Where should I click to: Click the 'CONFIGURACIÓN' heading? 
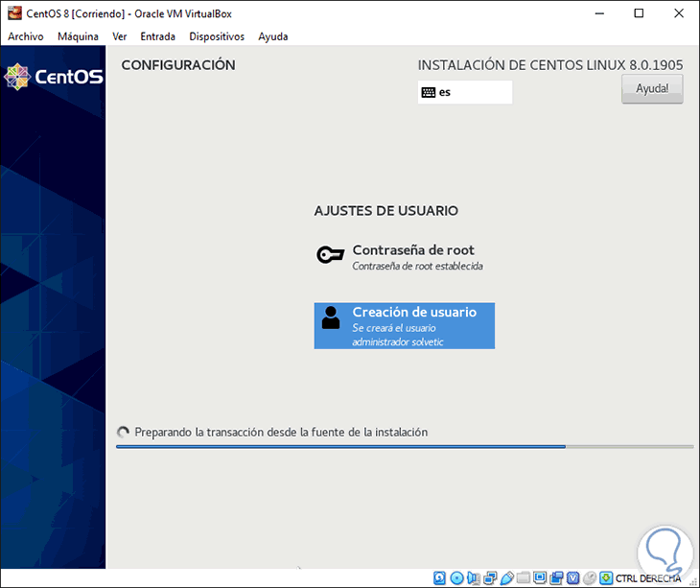coord(178,65)
